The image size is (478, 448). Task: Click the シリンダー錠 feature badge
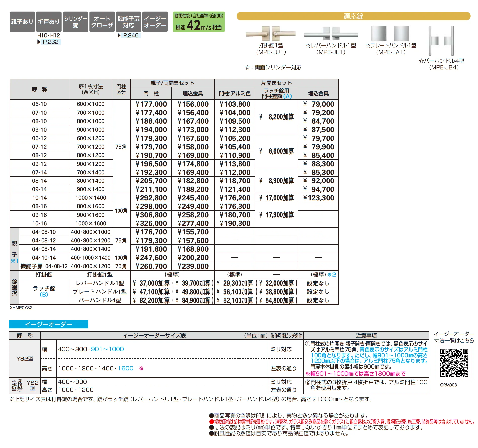75,22
